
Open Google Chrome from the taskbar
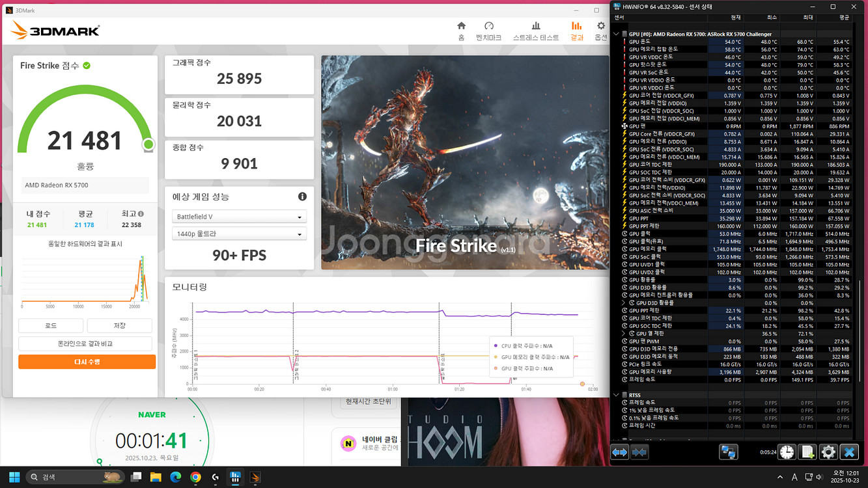tap(195, 478)
